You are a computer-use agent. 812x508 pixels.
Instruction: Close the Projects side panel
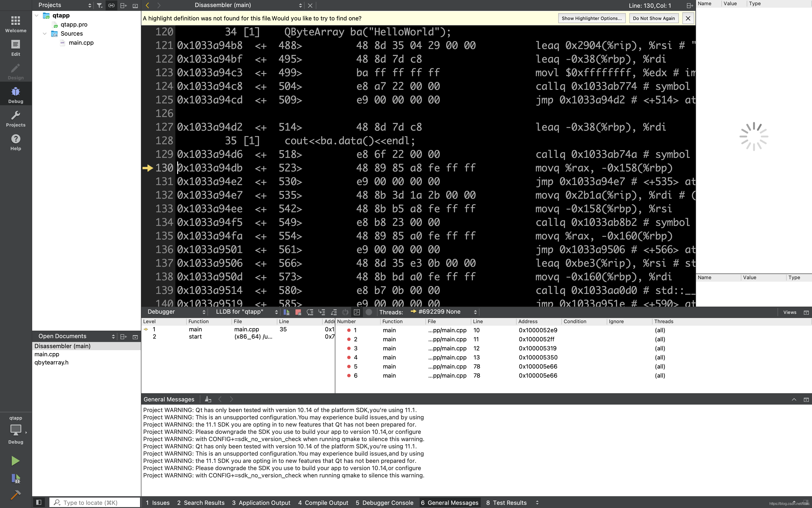(135, 5)
